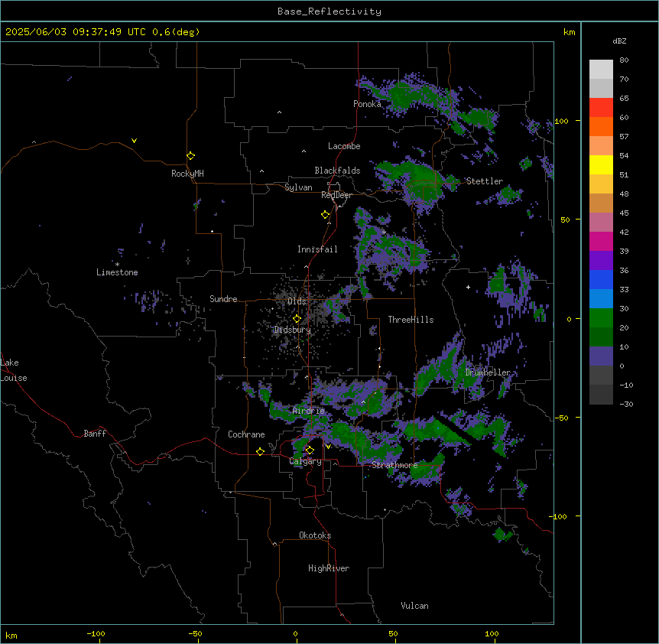Click the yellow diamond marker south of RedDeer
This screenshot has width=659, height=644.
pos(326,215)
